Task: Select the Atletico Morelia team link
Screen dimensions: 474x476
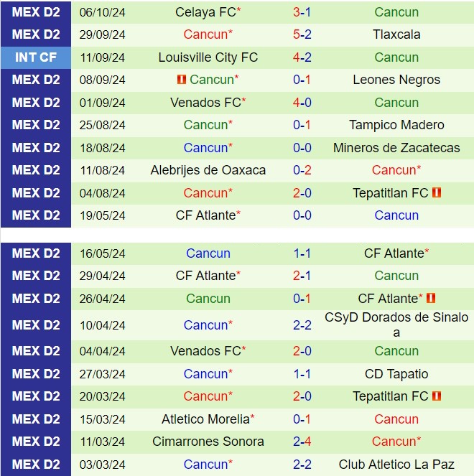Action: pos(205,419)
